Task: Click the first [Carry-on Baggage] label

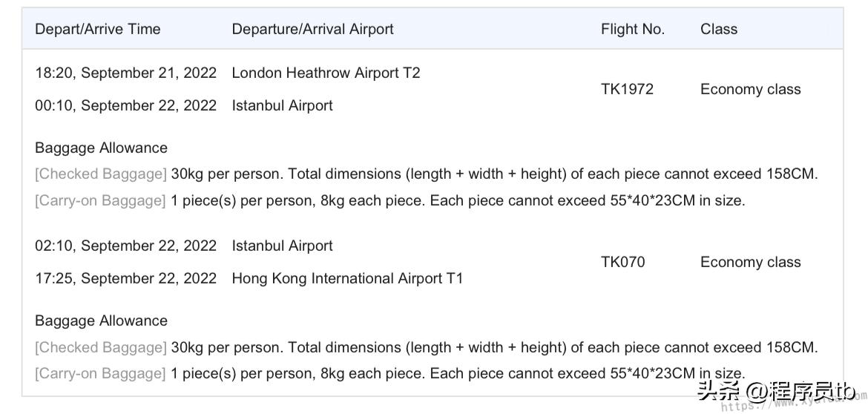Action: 100,200
